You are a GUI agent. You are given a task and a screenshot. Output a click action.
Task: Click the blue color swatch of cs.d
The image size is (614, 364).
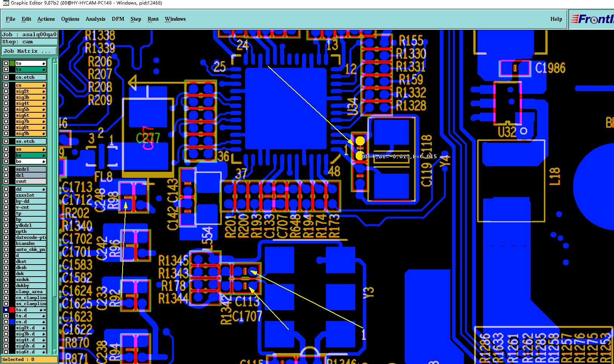tap(12, 322)
